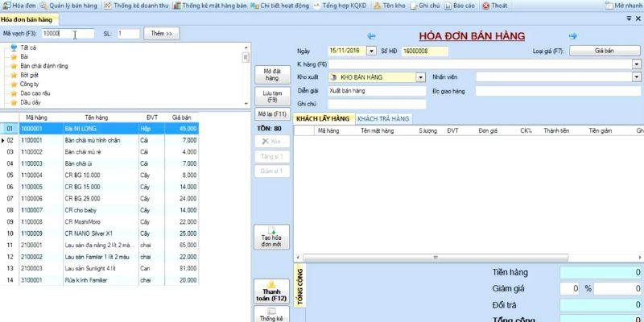Click the Tiền hàng total field

(x=601, y=272)
